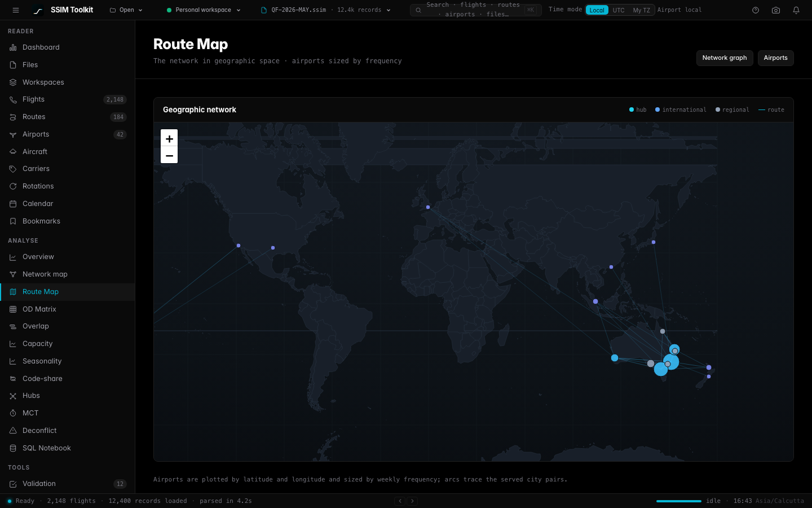812x508 pixels.
Task: Click the SSIM Toolkit logo icon
Action: tap(38, 10)
